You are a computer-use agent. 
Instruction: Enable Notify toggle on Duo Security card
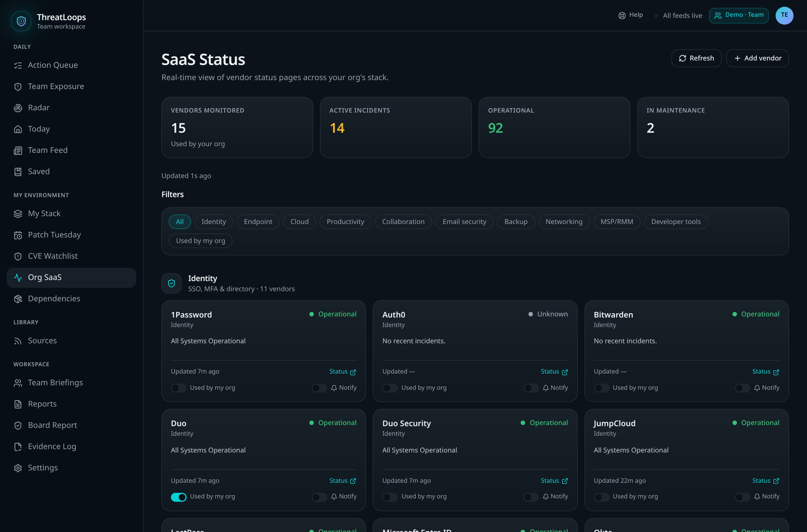tap(531, 497)
